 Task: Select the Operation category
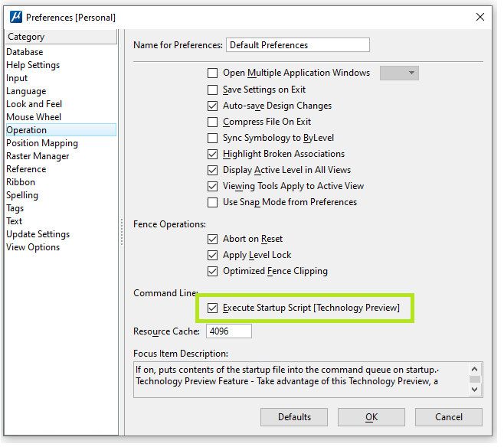(x=61, y=130)
